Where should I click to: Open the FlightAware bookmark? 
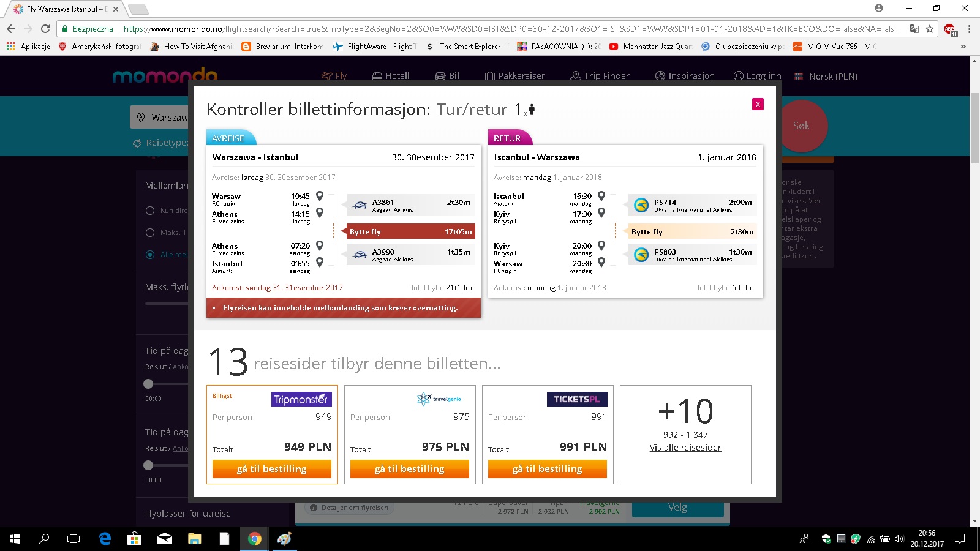pyautogui.click(x=374, y=46)
